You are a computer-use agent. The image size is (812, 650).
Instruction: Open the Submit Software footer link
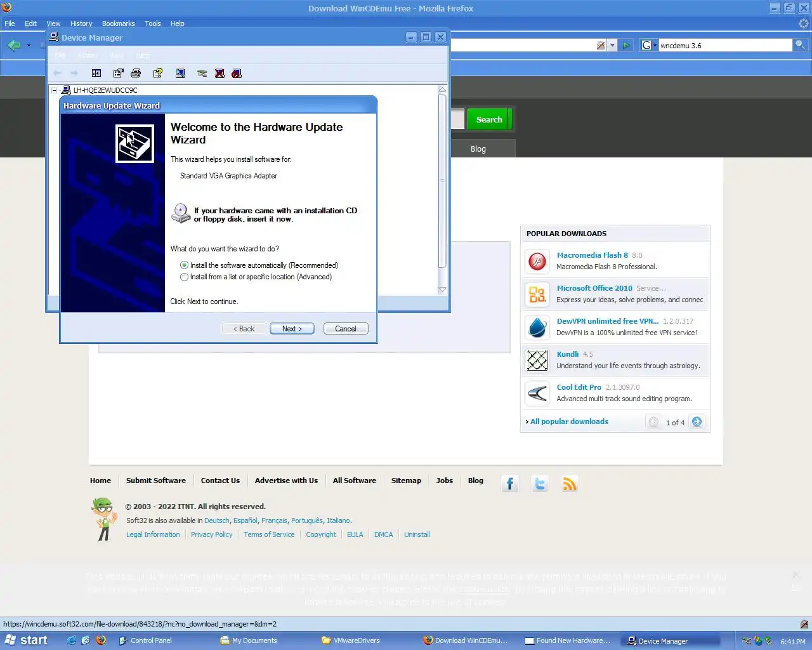pyautogui.click(x=156, y=481)
